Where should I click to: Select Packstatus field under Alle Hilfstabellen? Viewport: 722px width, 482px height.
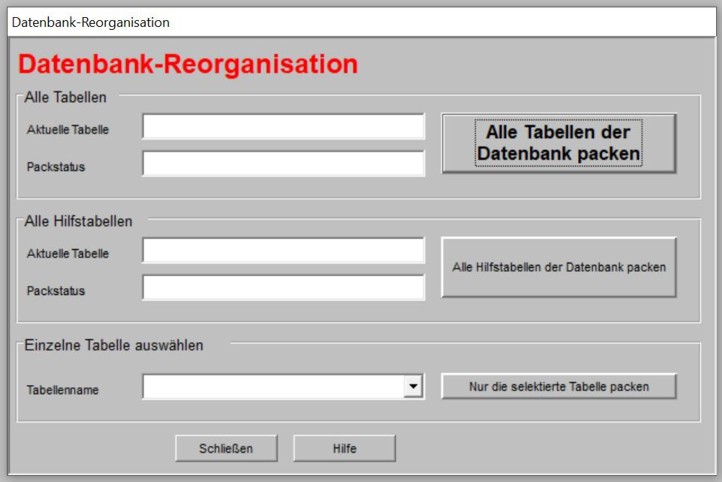pyautogui.click(x=283, y=288)
